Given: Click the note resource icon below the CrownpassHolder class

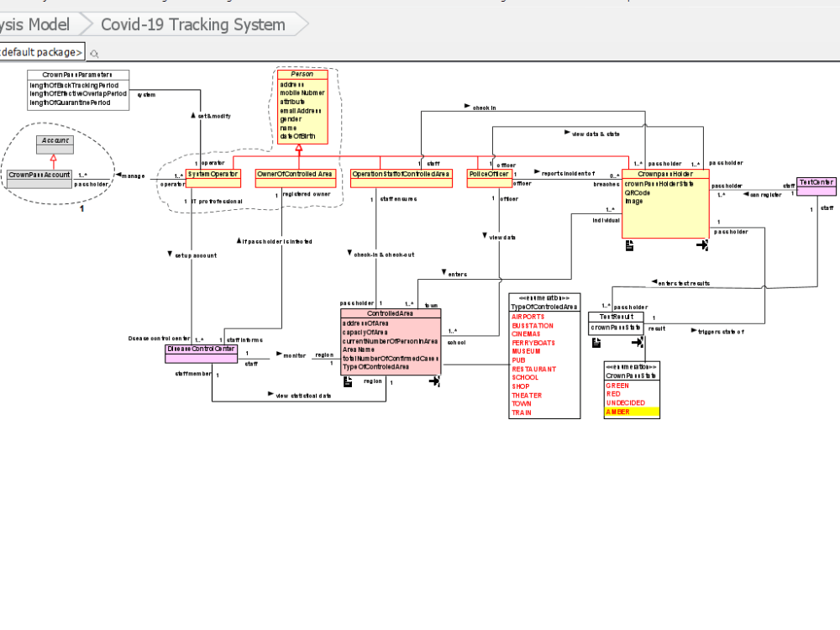Looking at the screenshot, I should [x=629, y=244].
